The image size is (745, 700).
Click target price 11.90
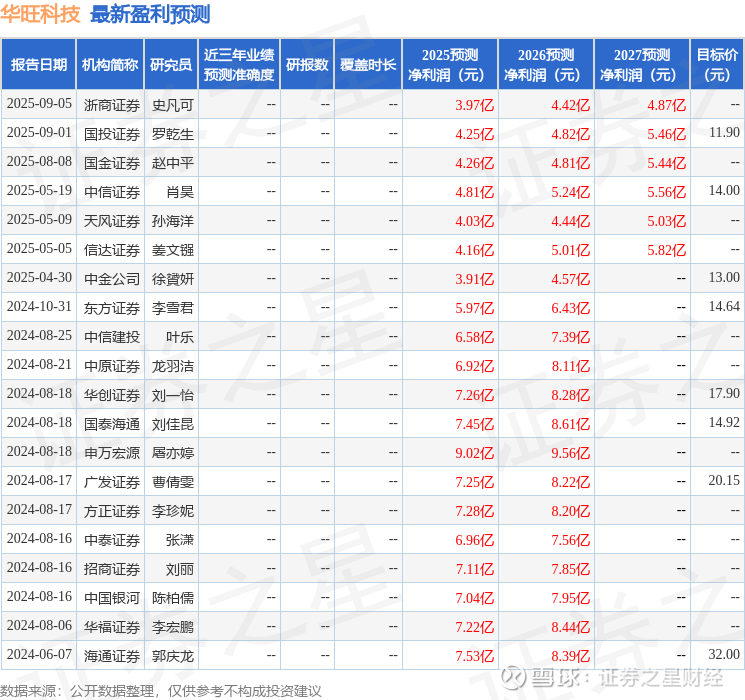(724, 133)
